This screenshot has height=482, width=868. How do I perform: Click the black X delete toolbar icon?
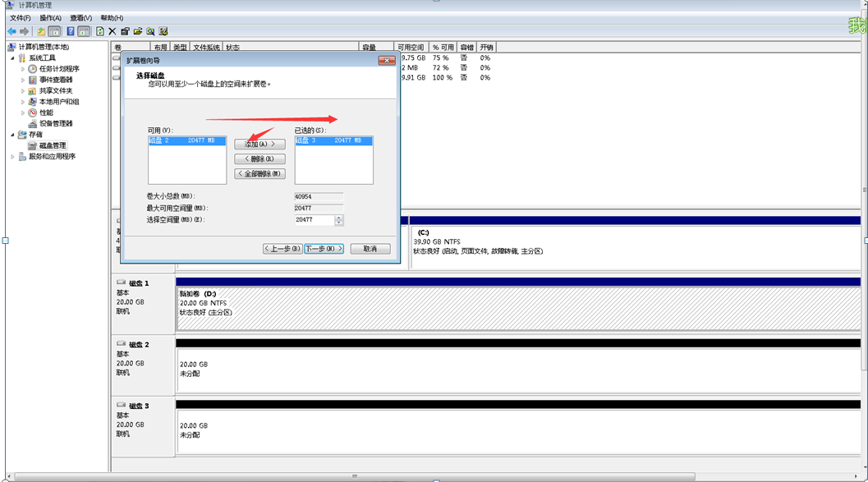pyautogui.click(x=113, y=31)
